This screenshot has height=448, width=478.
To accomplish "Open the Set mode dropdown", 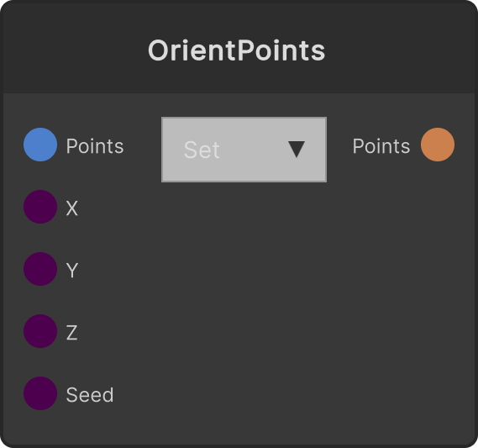I will point(244,150).
